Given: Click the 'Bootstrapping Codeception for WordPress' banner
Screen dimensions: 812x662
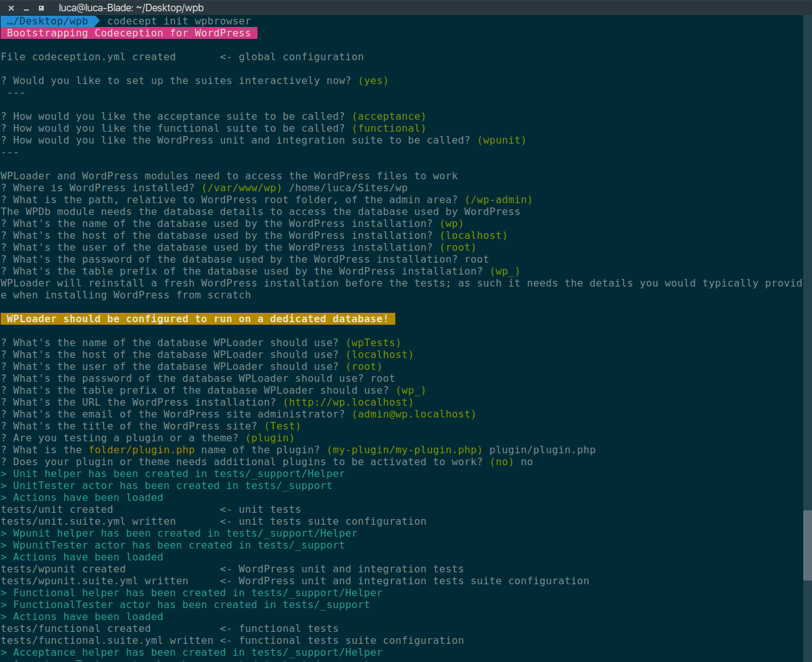Looking at the screenshot, I should 129,33.
